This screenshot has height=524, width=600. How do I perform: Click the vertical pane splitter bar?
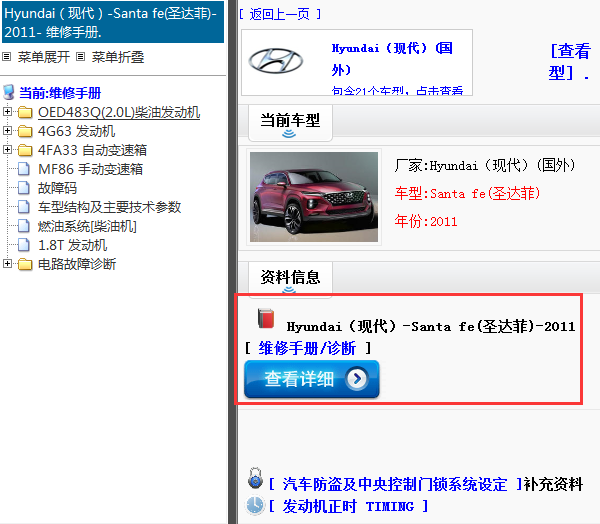(x=233, y=262)
